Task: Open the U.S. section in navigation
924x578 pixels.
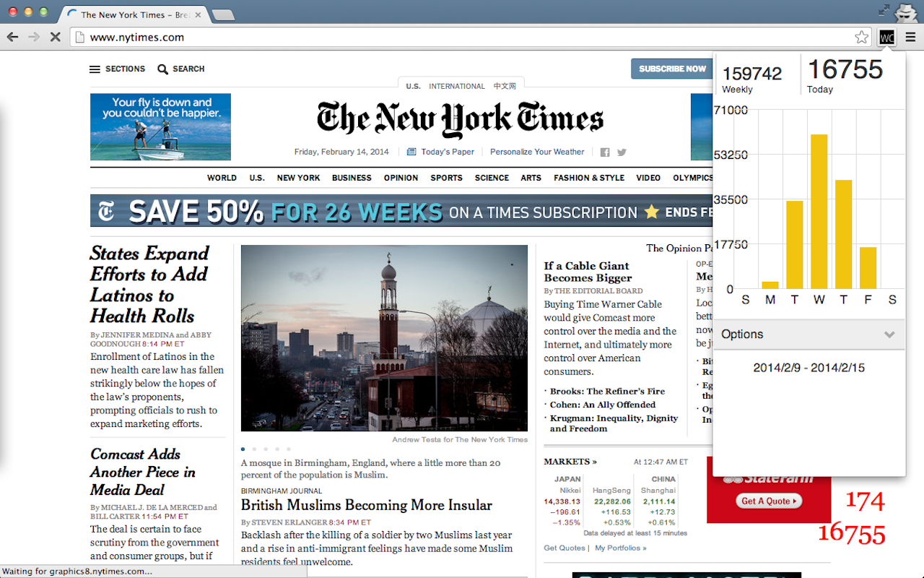Action: (x=257, y=178)
